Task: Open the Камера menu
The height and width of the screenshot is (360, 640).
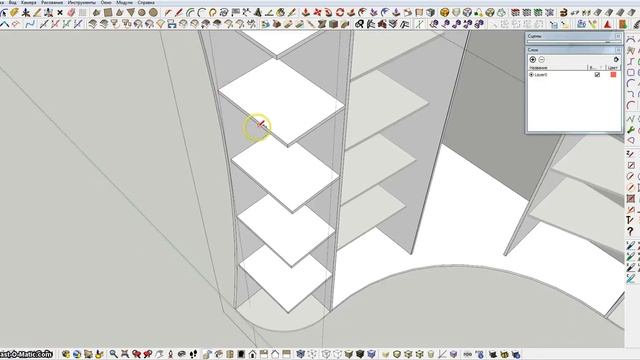Action: (x=29, y=2)
